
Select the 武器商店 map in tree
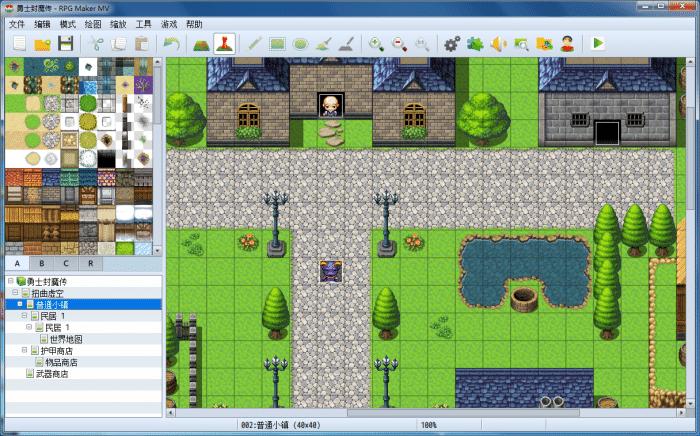(x=52, y=374)
